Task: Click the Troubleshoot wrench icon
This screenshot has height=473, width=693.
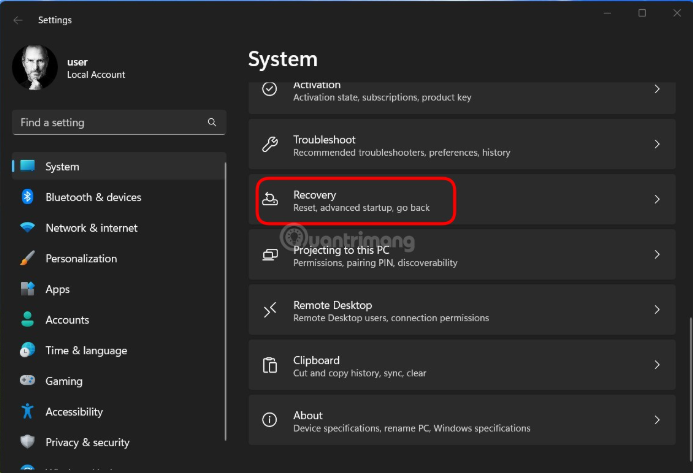Action: [x=270, y=145]
